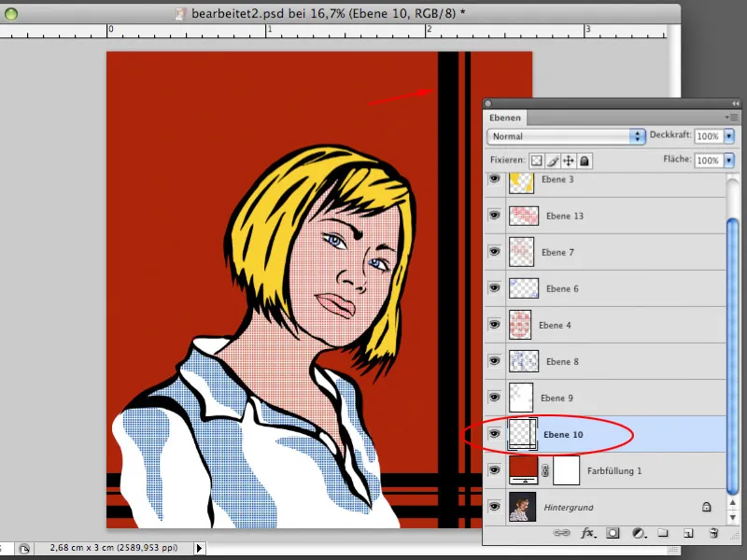The image size is (747, 560).
Task: Lock all padlock icon in Fixieren row
Action: (x=585, y=161)
